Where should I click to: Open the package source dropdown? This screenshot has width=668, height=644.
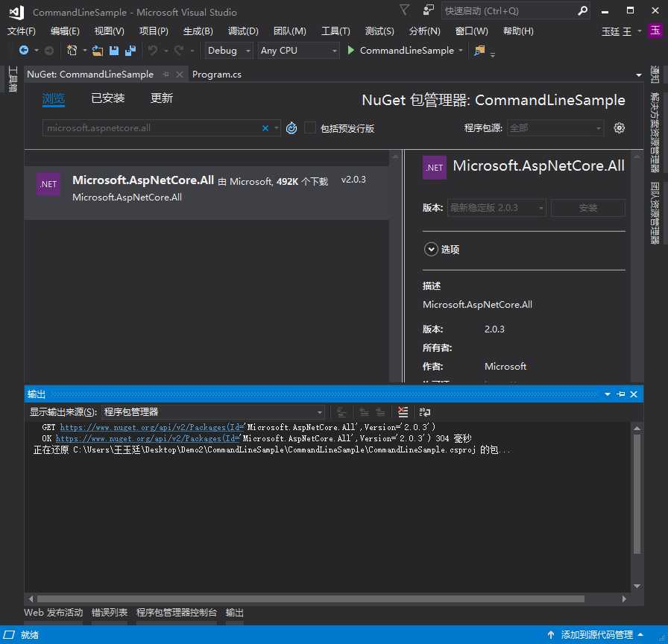pos(555,127)
